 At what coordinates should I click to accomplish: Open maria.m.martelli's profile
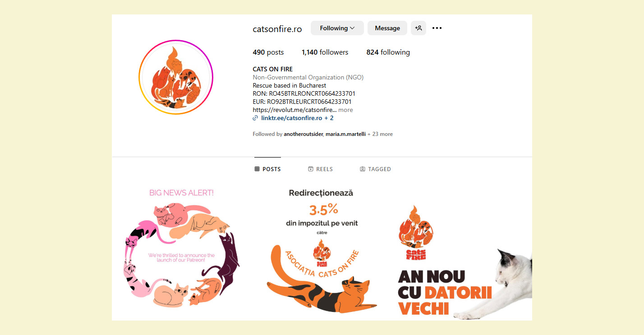click(345, 134)
